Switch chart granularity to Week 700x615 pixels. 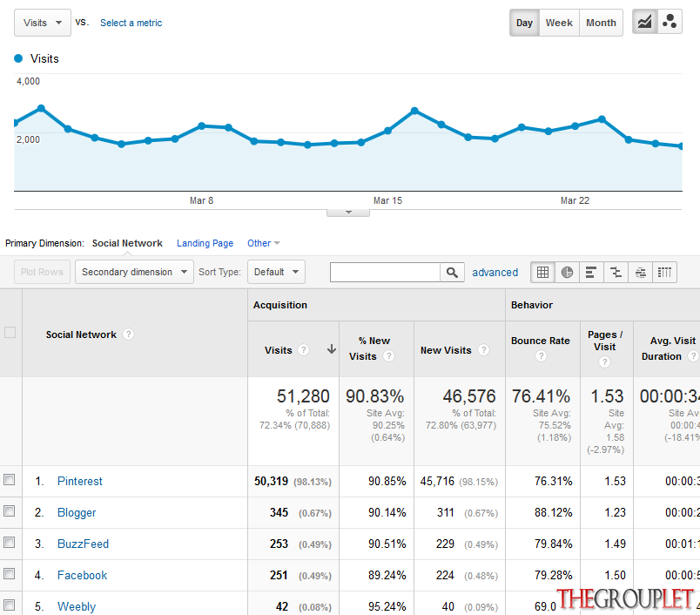(x=559, y=23)
